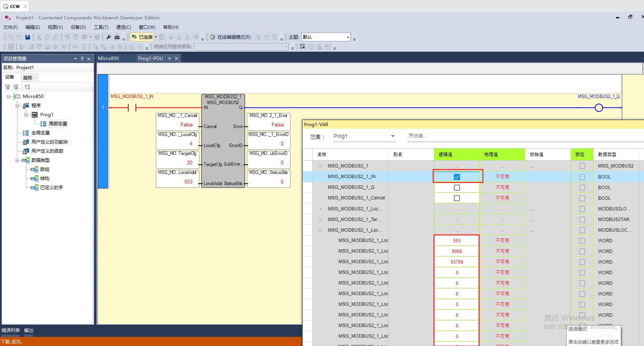644x346 pixels.
Task: Click the logical value cell showing 53758
Action: 457,262
